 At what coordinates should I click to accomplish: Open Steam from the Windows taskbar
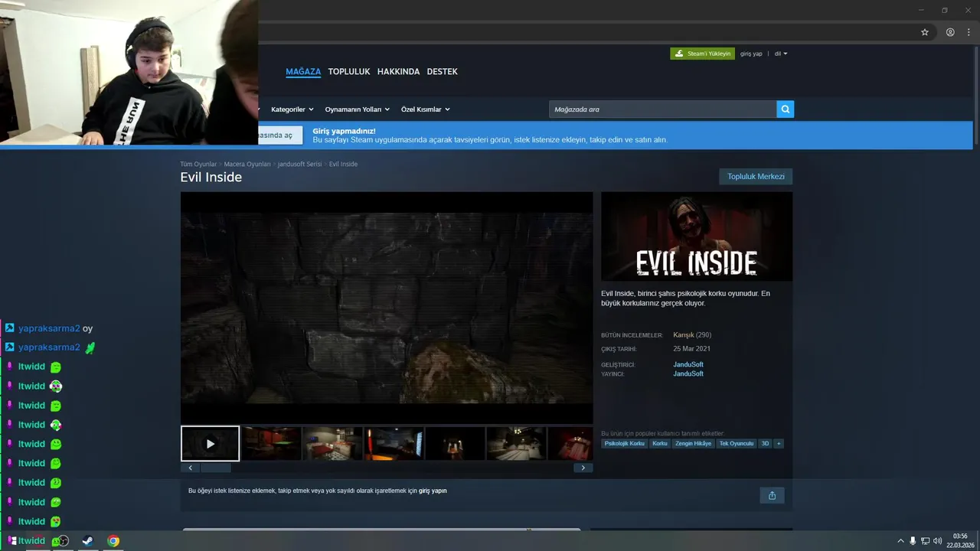click(87, 541)
